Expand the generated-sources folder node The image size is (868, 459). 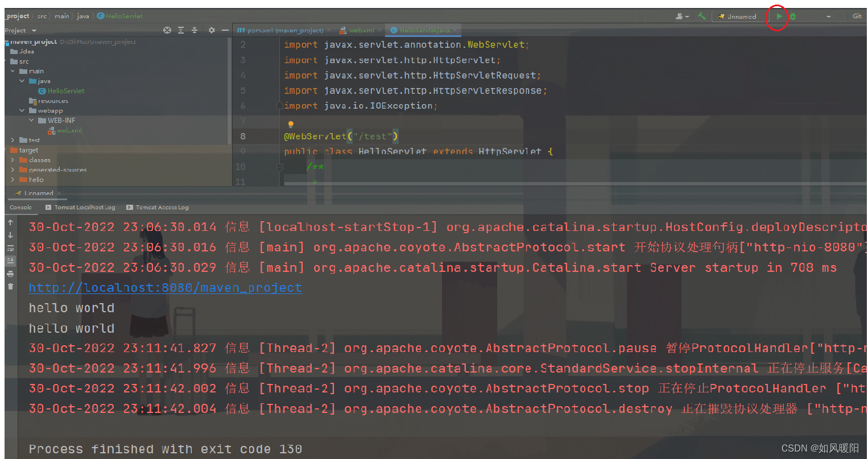coord(13,169)
